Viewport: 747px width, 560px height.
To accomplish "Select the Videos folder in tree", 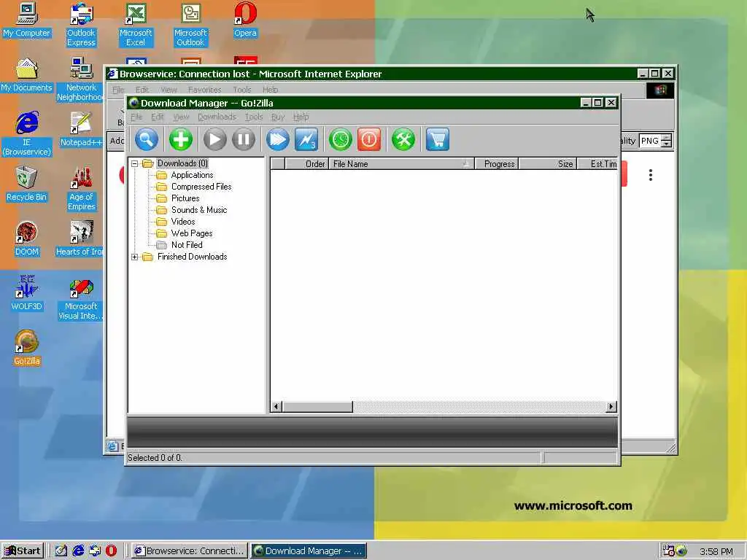I will coord(183,222).
